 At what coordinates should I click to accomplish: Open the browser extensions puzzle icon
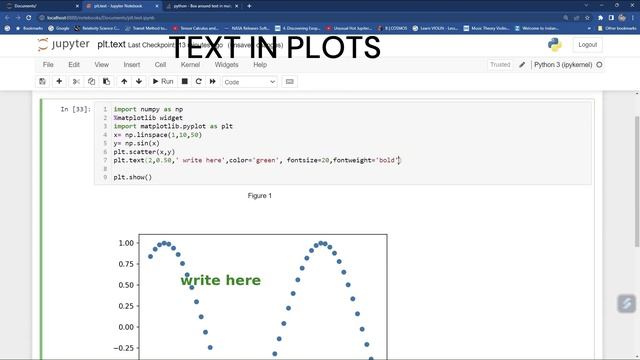tap(600, 18)
